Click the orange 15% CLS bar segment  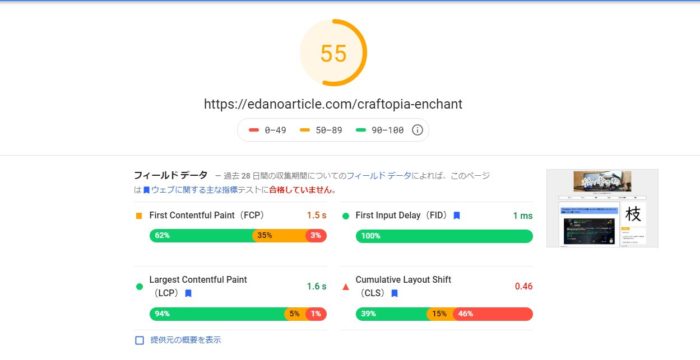click(441, 314)
